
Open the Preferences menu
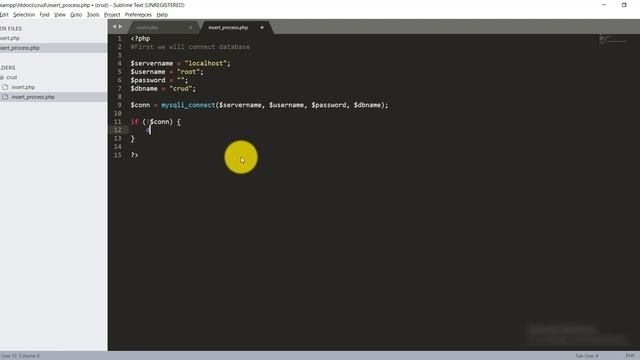point(138,15)
